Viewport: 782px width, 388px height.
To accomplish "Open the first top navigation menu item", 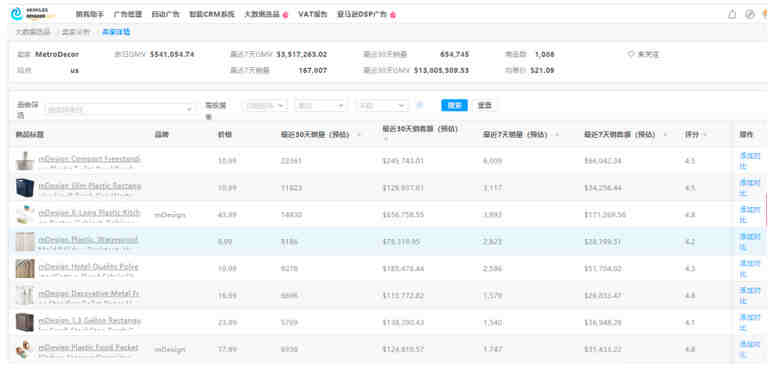I will (x=90, y=14).
